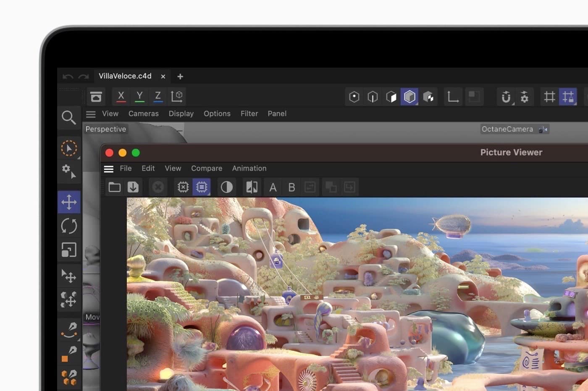588x391 pixels.
Task: Open snap settings gear icon
Action: (524, 97)
